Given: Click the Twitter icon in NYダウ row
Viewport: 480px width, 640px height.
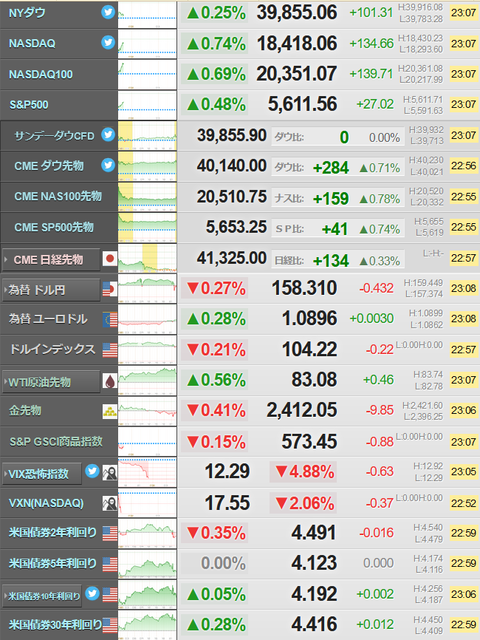Looking at the screenshot, I should pyautogui.click(x=108, y=12).
